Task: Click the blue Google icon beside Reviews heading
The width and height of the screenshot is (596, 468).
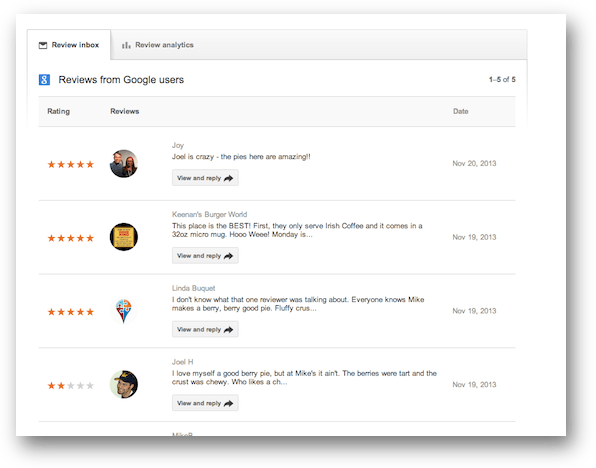Action: point(44,79)
